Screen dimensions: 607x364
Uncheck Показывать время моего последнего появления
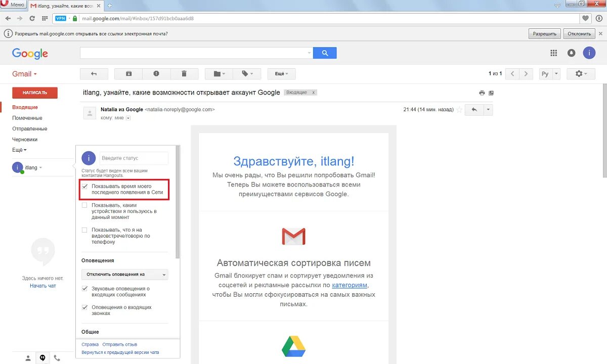[84, 187]
